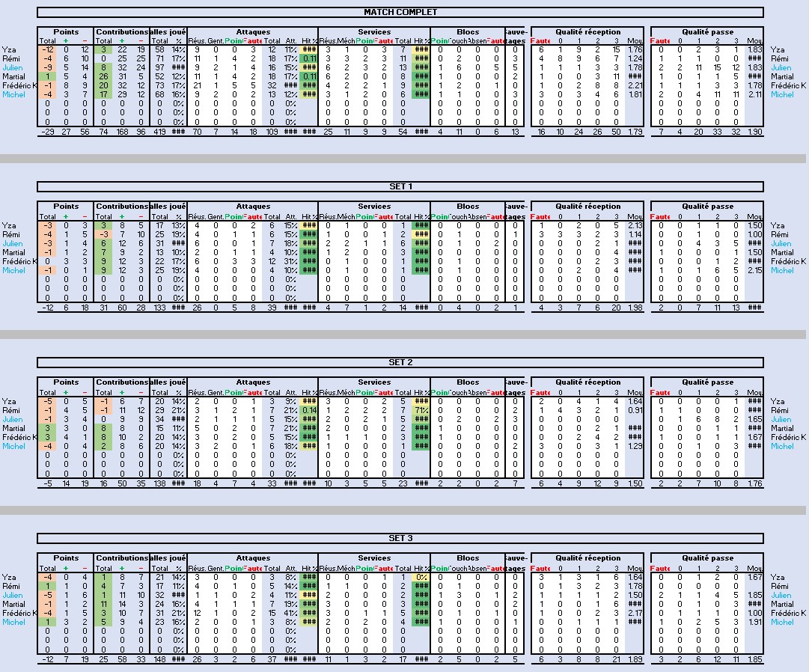Click Rémi's orange contributions -3 in SET 1
This screenshot has width=809, height=672.
click(x=103, y=234)
